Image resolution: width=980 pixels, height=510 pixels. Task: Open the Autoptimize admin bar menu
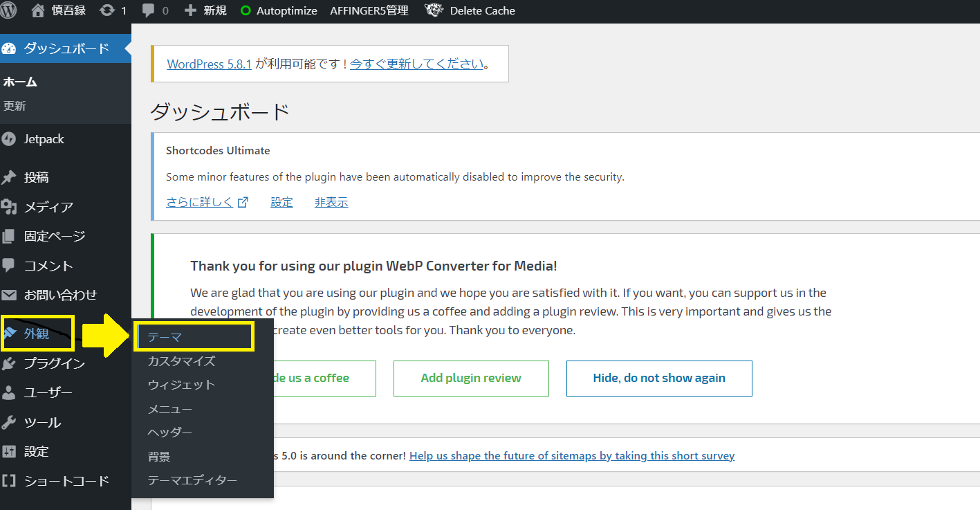pyautogui.click(x=279, y=10)
